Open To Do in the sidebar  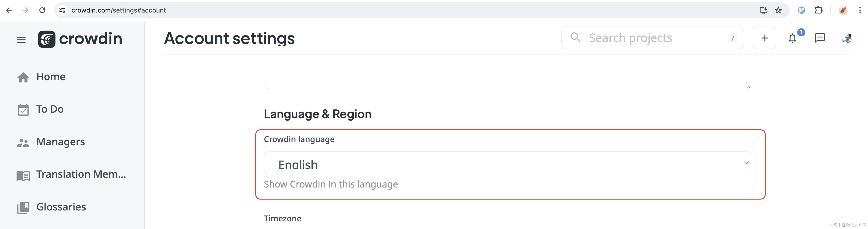(x=49, y=109)
